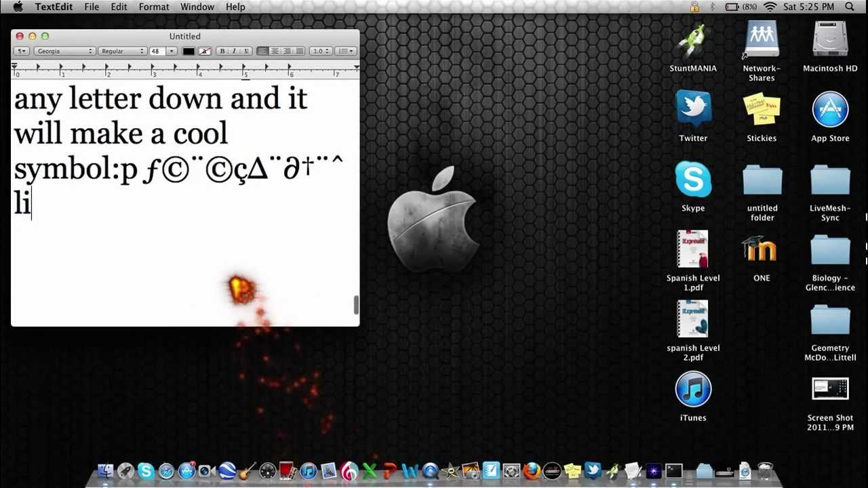Open the Regular typeface dropdown
The image size is (868, 488).
click(122, 51)
